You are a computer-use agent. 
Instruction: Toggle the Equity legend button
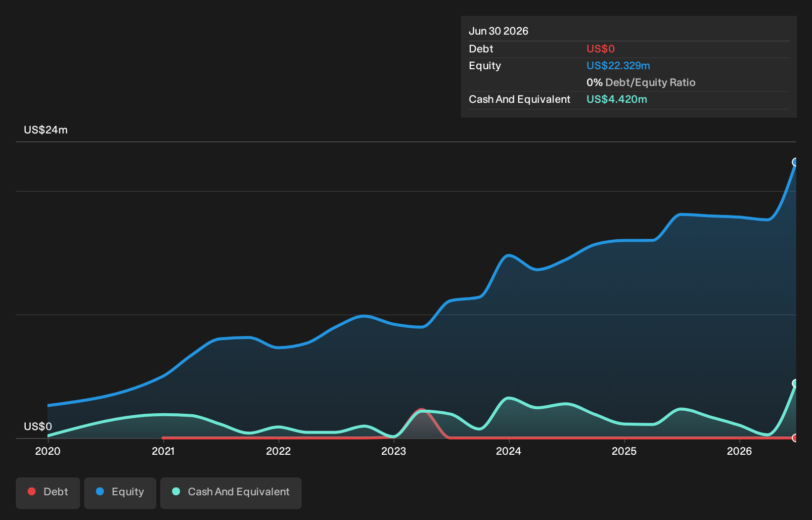click(x=120, y=493)
